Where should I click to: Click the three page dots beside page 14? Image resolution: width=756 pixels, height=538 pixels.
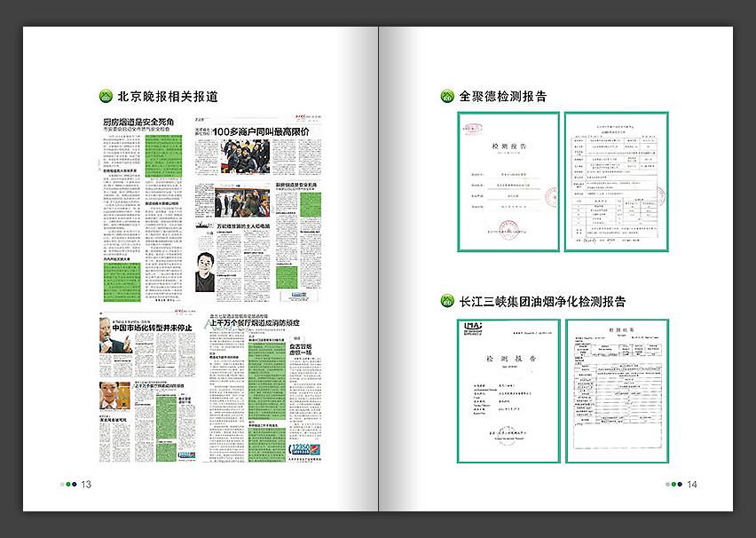click(x=674, y=484)
